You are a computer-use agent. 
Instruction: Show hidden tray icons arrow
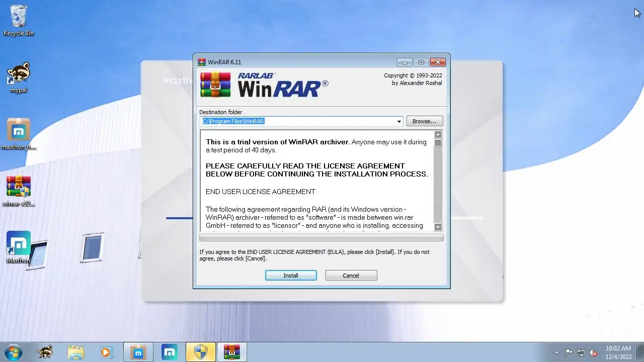click(x=556, y=352)
